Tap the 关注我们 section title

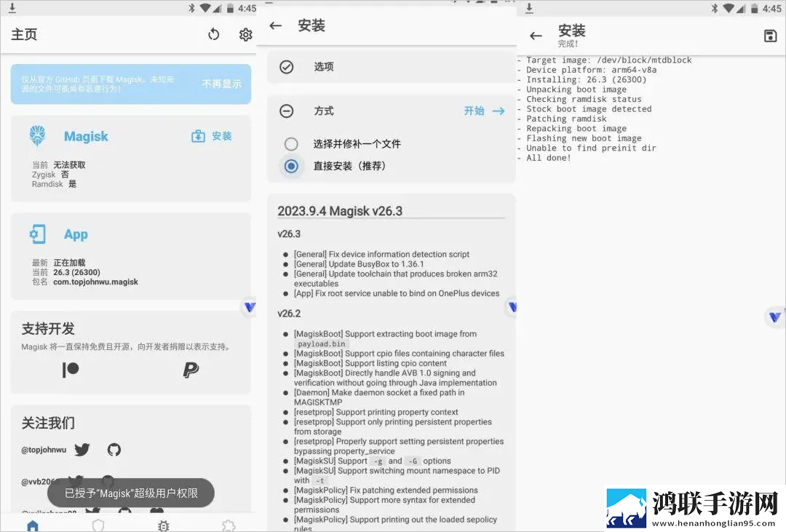pos(48,423)
